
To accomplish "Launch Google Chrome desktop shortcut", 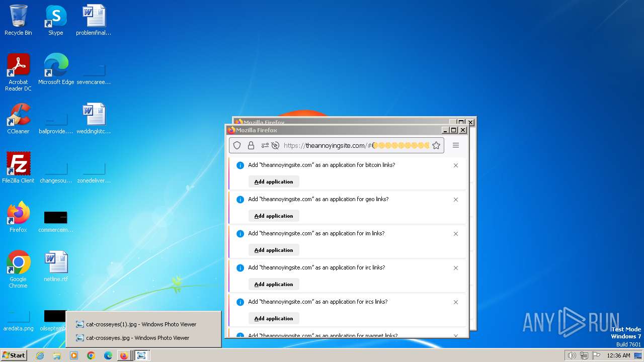I will [x=18, y=269].
